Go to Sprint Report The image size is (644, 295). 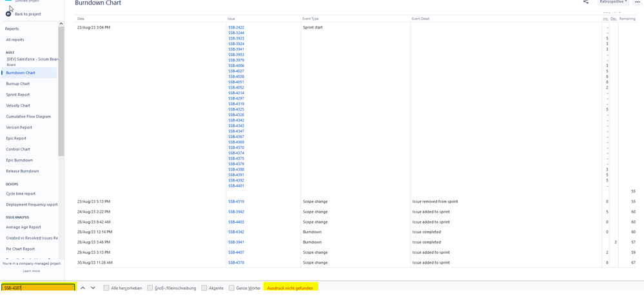(17, 95)
